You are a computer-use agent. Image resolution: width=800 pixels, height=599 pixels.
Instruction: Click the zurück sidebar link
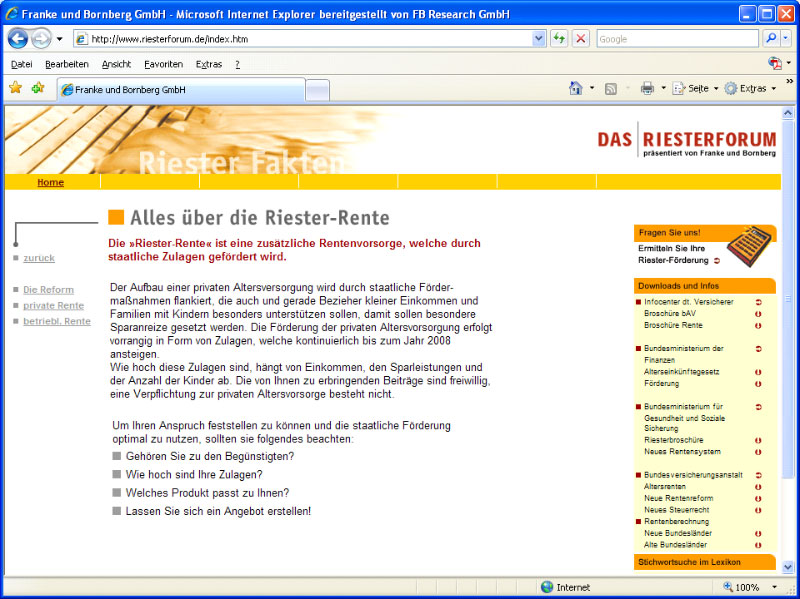[39, 258]
